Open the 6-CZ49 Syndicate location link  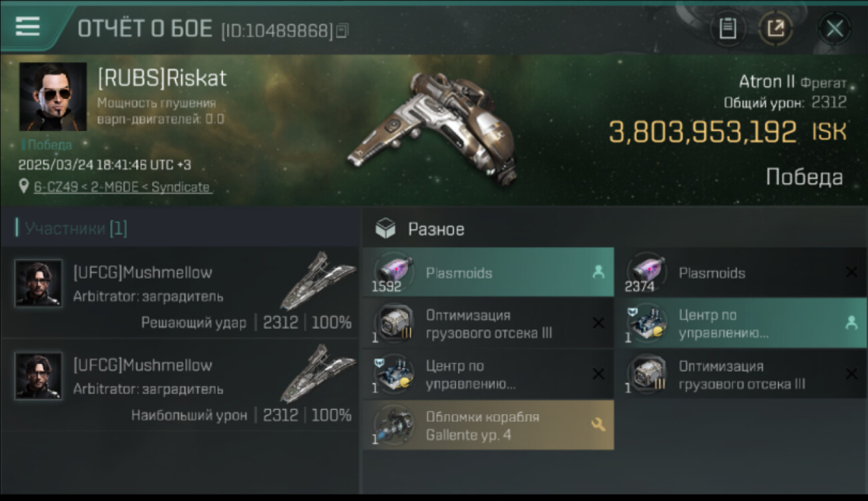pyautogui.click(x=122, y=187)
